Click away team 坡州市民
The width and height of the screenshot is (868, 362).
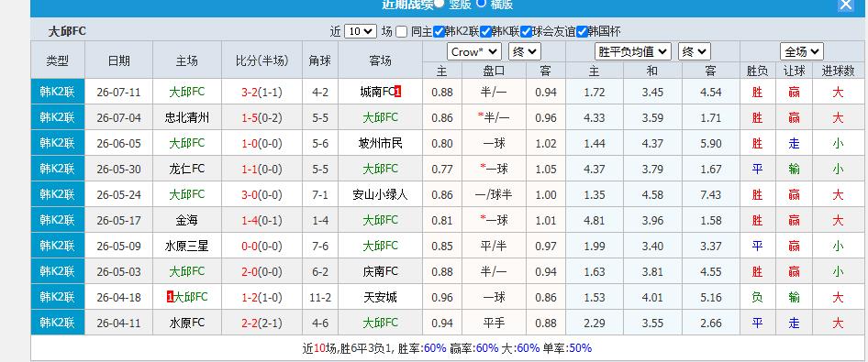pyautogui.click(x=380, y=144)
